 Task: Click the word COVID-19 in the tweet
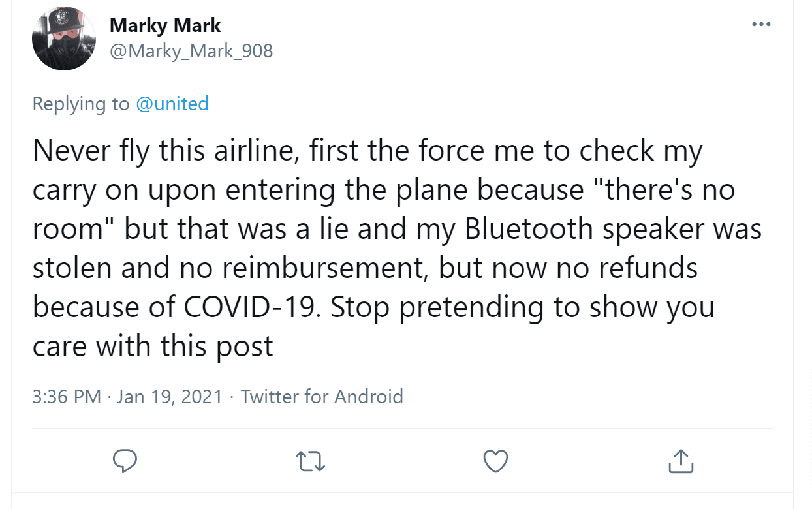pos(253,307)
